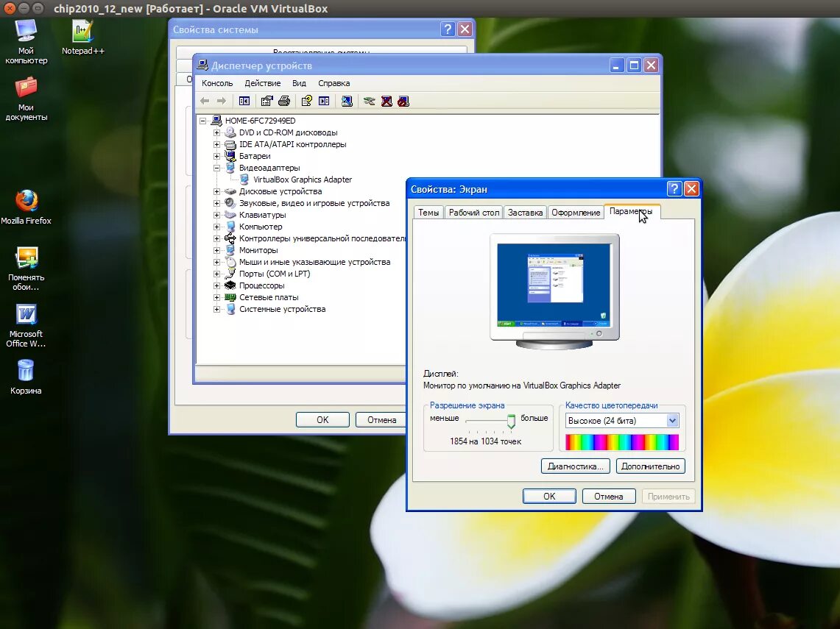
Task: Select VirtualBox Graphics Adapter device
Action: coord(302,179)
